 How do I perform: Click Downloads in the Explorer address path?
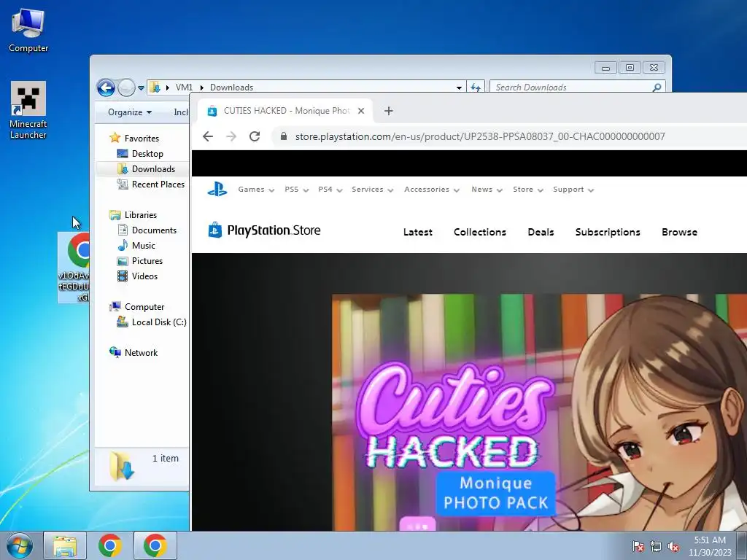pyautogui.click(x=231, y=87)
